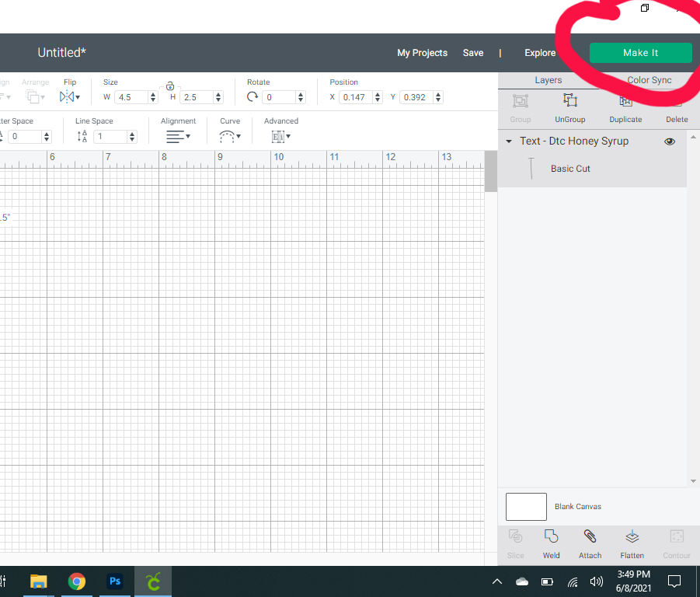Open My Projects
This screenshot has height=597, width=700.
(422, 53)
